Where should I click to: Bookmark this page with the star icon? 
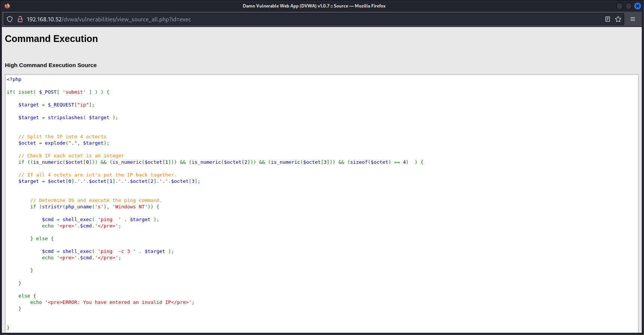[618, 19]
